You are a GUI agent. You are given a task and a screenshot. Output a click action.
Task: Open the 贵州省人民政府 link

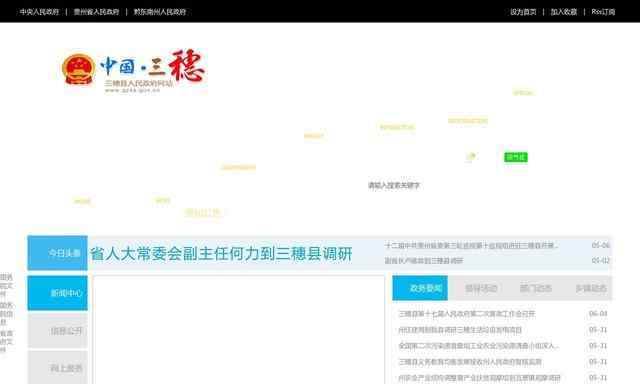96,12
